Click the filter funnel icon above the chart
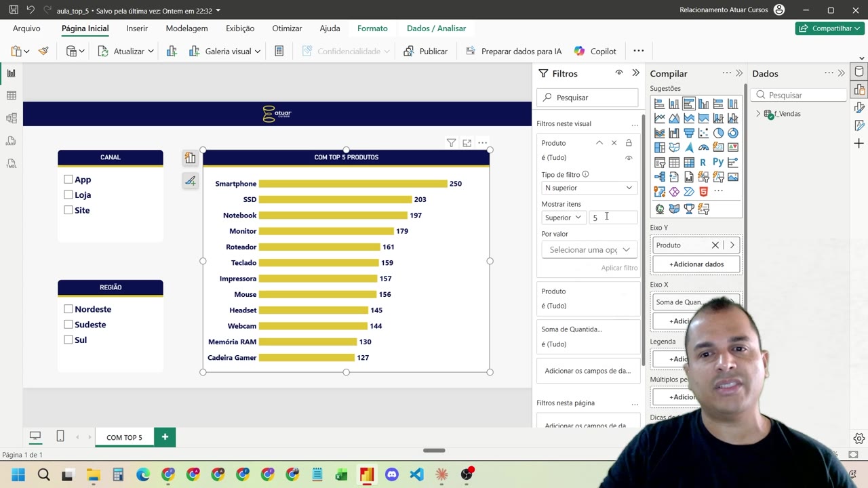Image resolution: width=868 pixels, height=488 pixels. point(451,143)
